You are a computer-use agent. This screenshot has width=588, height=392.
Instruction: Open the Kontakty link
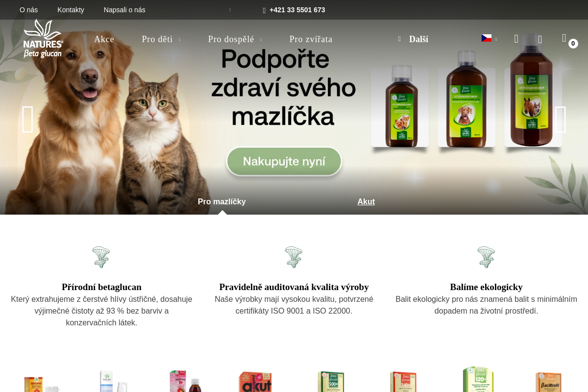71,10
